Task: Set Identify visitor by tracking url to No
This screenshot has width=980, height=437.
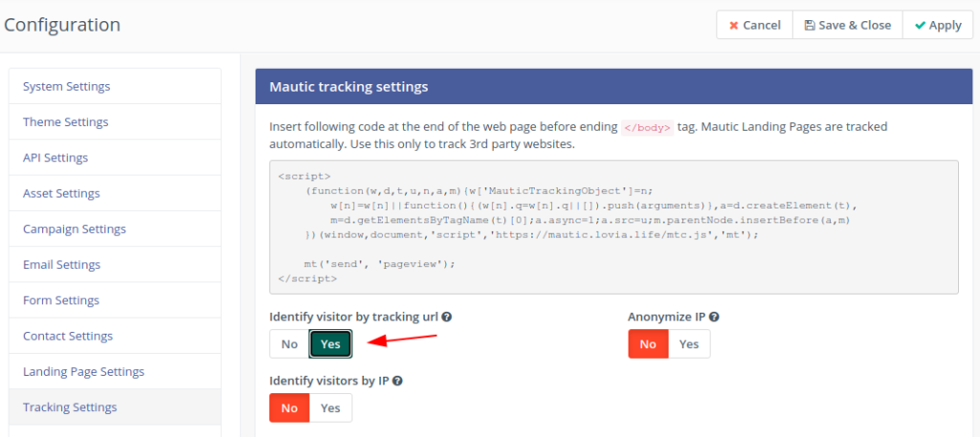Action: click(289, 344)
